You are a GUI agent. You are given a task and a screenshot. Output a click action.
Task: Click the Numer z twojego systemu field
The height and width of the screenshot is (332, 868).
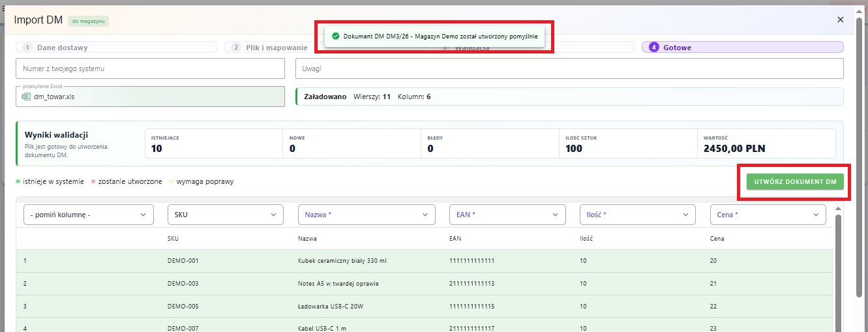[x=150, y=68]
